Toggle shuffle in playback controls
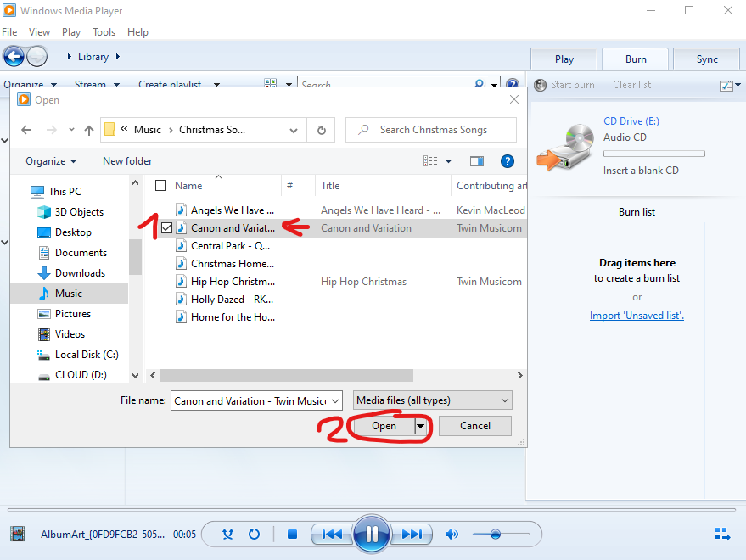Image resolution: width=746 pixels, height=560 pixels. click(x=228, y=535)
